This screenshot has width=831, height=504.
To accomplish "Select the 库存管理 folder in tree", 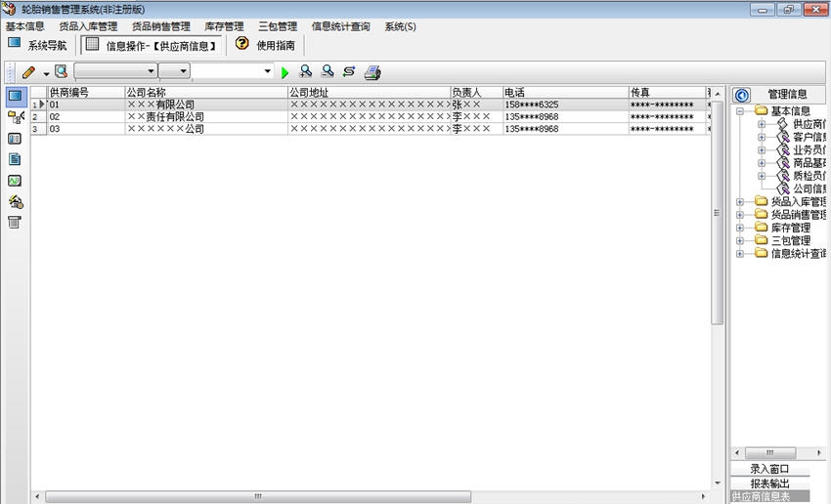I will pyautogui.click(x=790, y=228).
